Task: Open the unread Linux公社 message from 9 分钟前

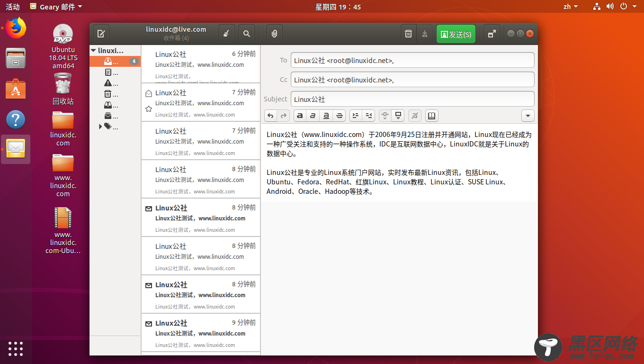Action: pos(201,333)
